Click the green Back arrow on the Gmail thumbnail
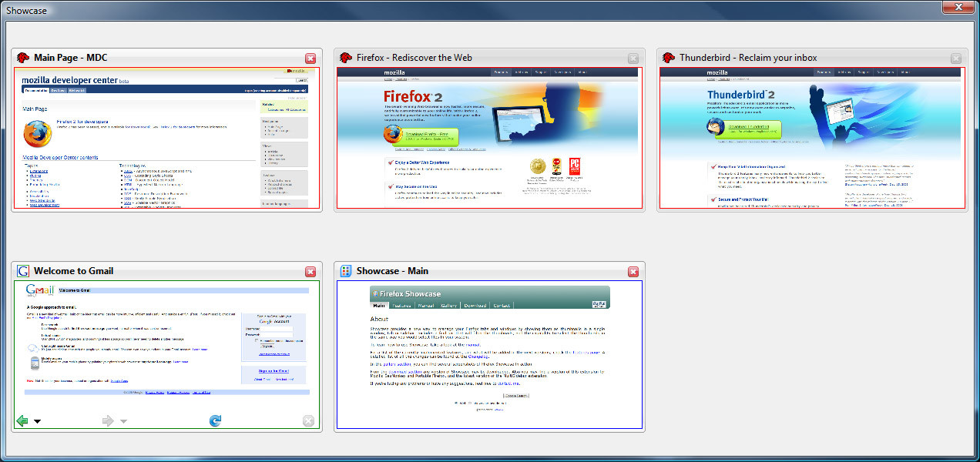This screenshot has height=462, width=980. tap(22, 420)
